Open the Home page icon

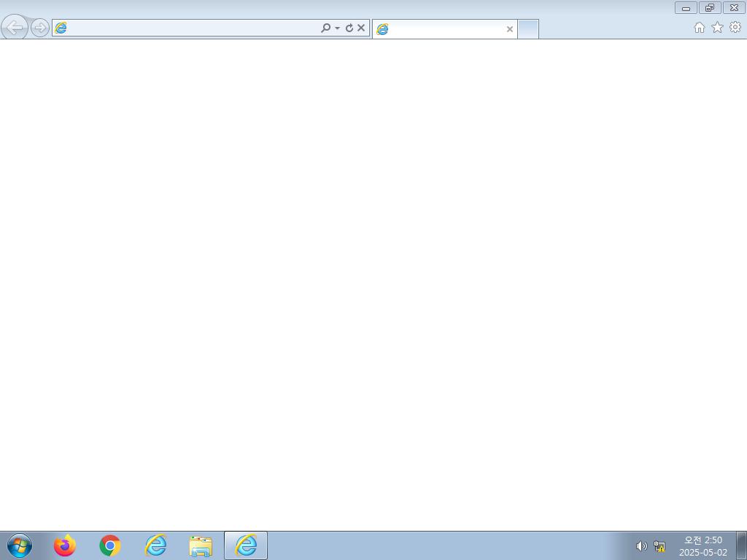click(700, 28)
